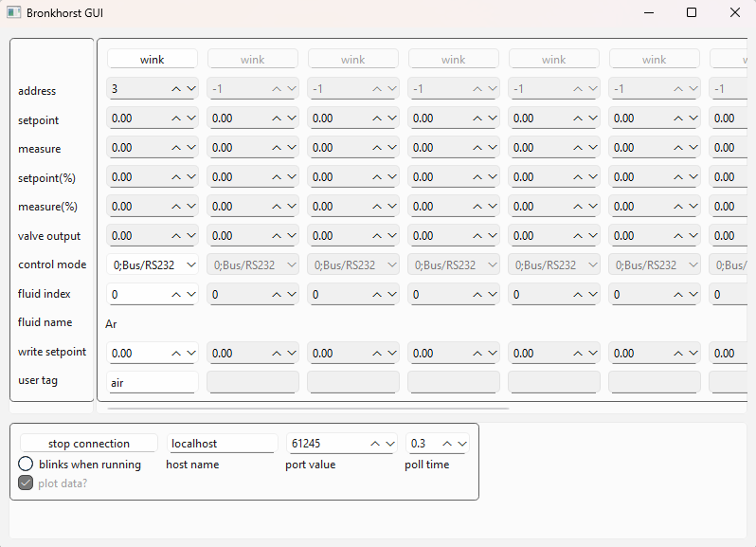Click the Bronkhorst GUI window icon
This screenshot has height=547, width=756.
tap(13, 13)
